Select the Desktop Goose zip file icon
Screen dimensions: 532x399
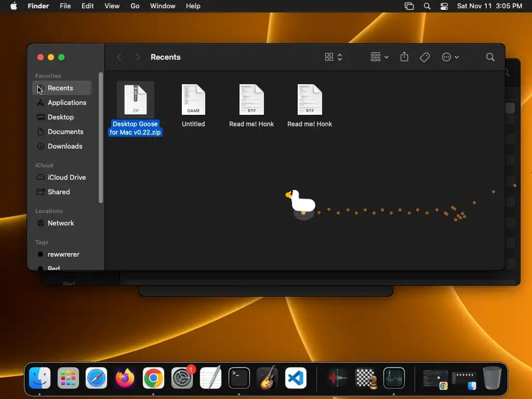coord(136,99)
